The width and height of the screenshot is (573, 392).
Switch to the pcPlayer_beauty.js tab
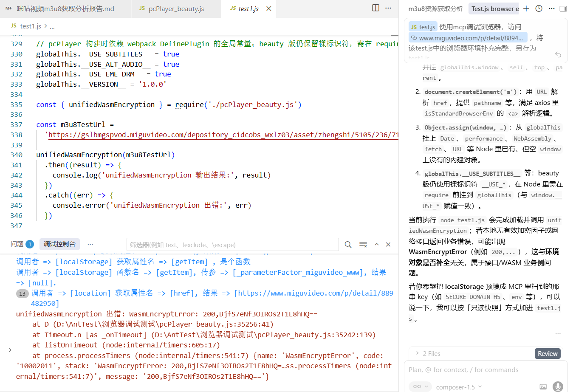click(x=176, y=8)
